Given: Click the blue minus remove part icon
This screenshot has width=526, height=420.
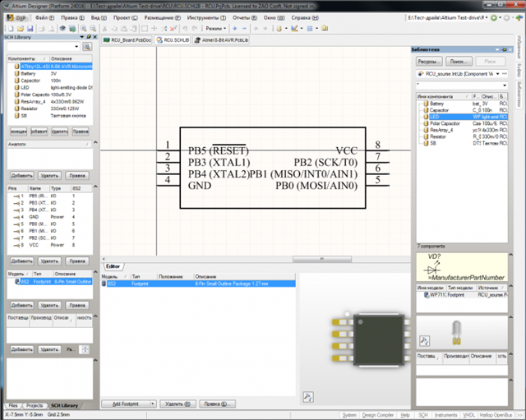Looking at the screenshot, I should (x=244, y=29).
